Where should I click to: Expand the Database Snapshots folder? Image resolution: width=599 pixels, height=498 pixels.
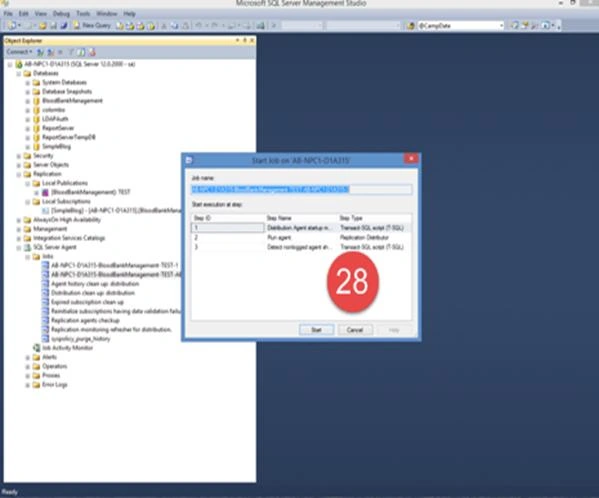pyautogui.click(x=28, y=92)
